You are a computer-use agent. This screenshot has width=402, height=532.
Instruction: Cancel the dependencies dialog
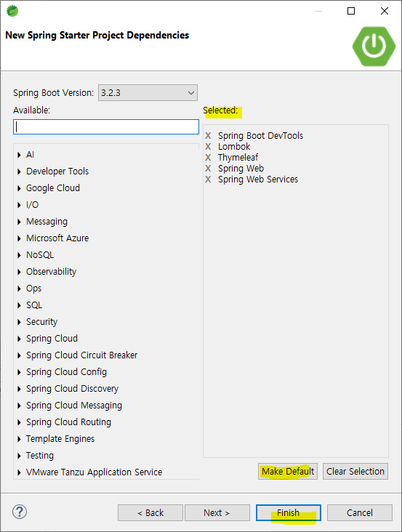[360, 512]
